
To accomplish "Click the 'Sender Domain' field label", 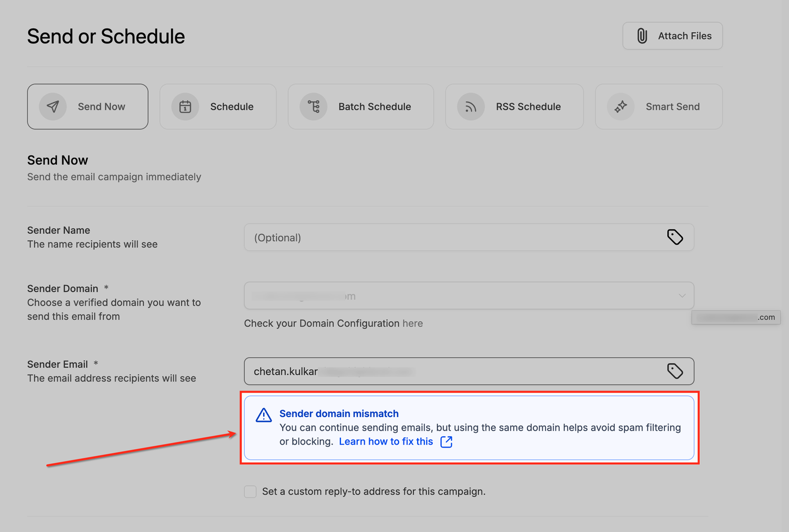I will click(x=63, y=289).
